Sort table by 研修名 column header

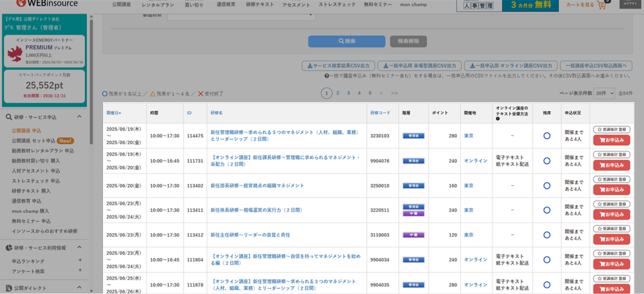[x=216, y=112]
